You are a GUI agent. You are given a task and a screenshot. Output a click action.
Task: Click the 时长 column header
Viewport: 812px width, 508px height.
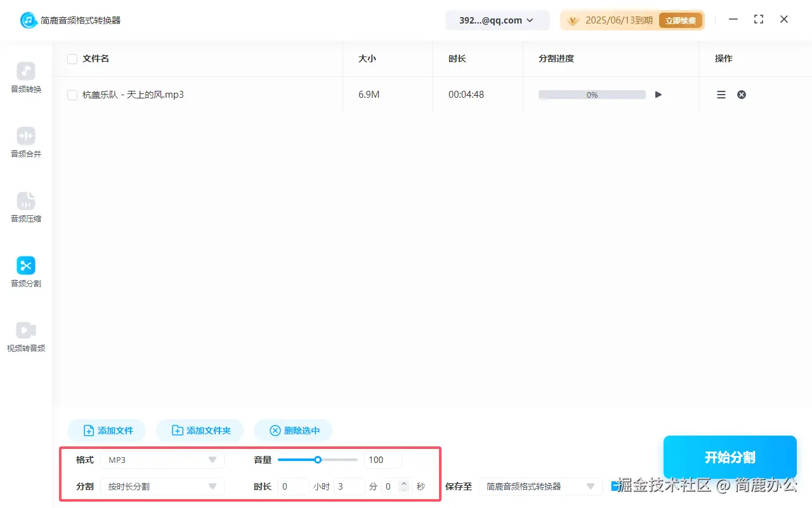[x=457, y=58]
